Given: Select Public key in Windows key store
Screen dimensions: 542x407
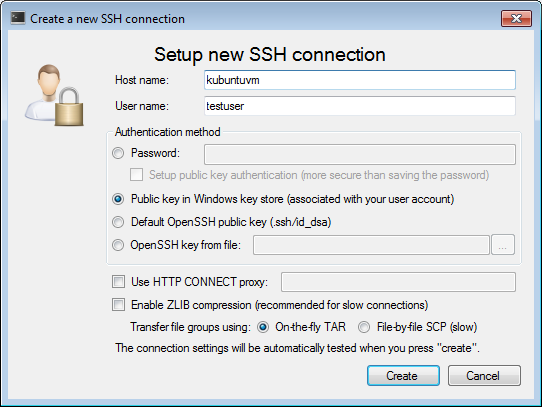Looking at the screenshot, I should (x=118, y=199).
